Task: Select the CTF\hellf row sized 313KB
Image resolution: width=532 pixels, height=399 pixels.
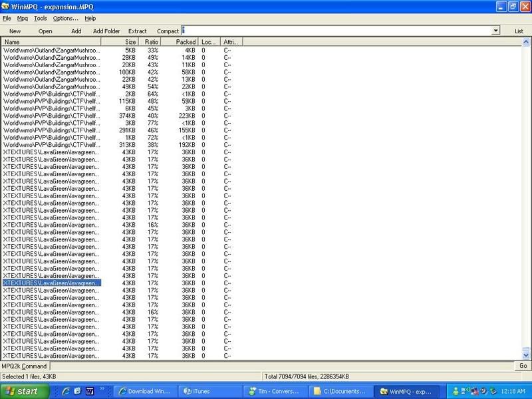Action: [x=52, y=145]
